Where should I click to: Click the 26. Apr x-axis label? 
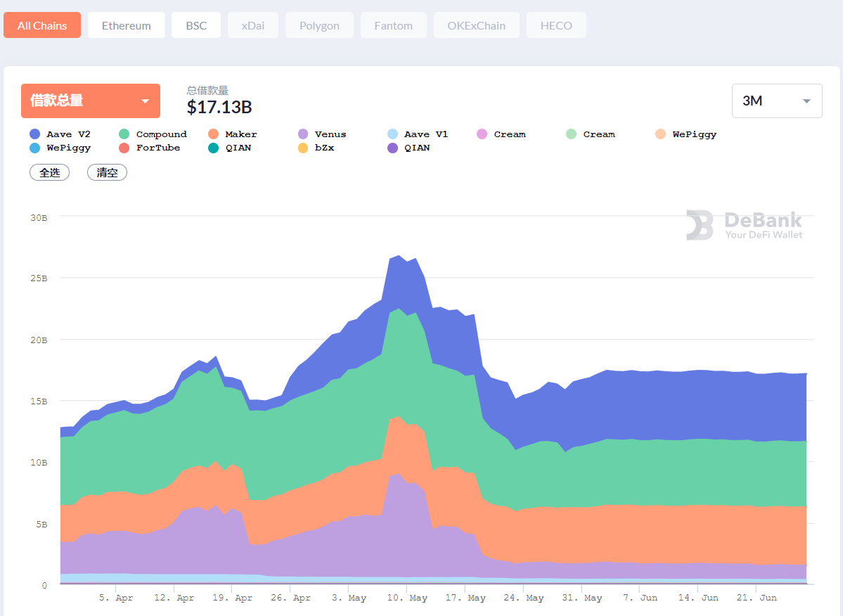tap(290, 598)
